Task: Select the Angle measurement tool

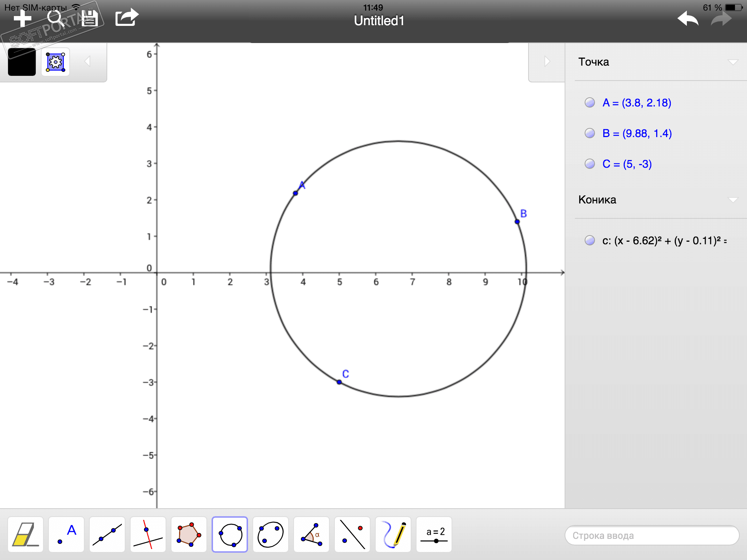Action: (311, 534)
